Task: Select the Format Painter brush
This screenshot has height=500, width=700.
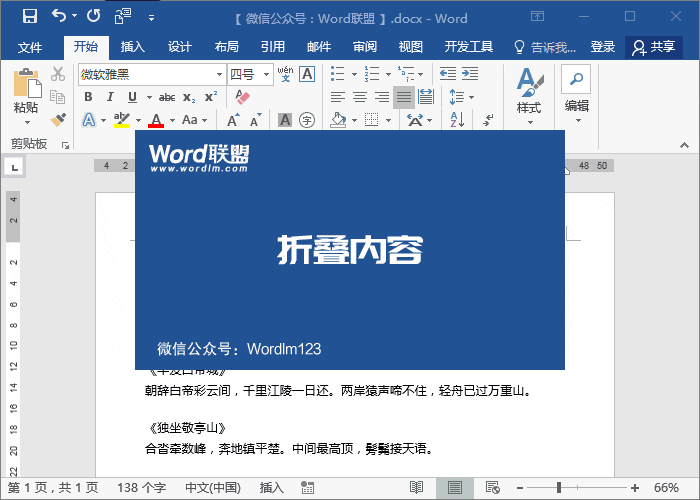Action: pyautogui.click(x=58, y=120)
